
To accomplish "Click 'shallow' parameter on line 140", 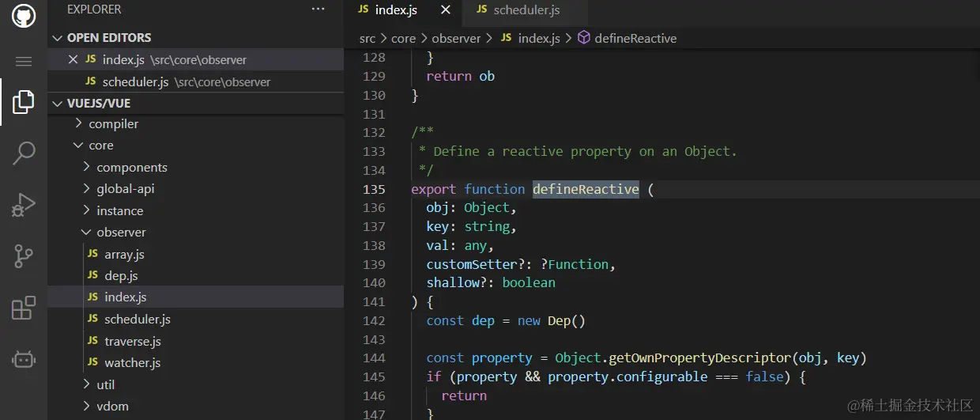I will tap(452, 282).
